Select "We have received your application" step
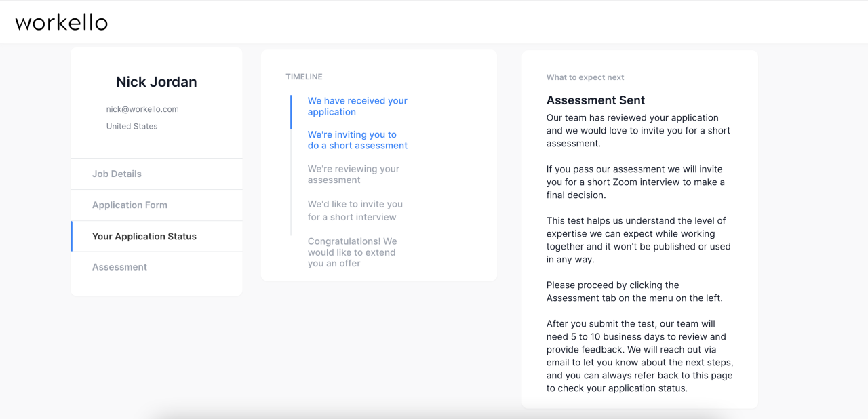868x419 pixels. pyautogui.click(x=357, y=106)
